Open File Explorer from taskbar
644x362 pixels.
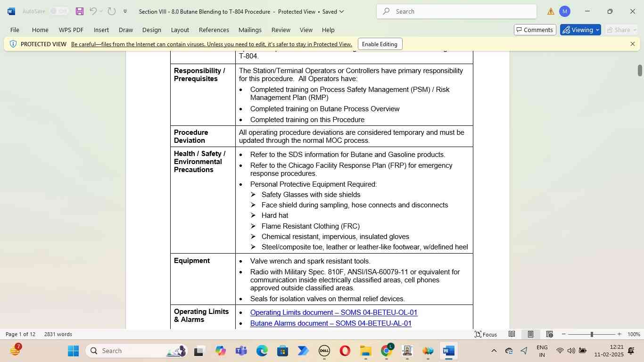point(366,351)
